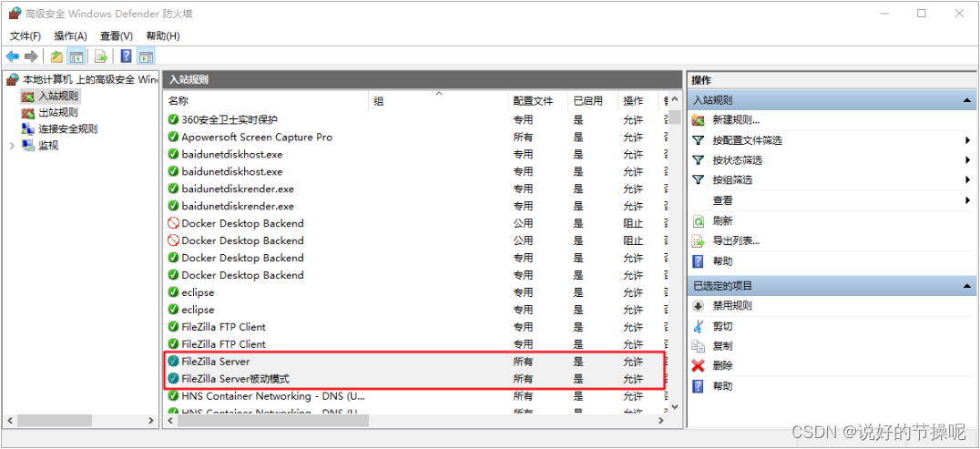Click 刷新 in the actions pane

[722, 220]
